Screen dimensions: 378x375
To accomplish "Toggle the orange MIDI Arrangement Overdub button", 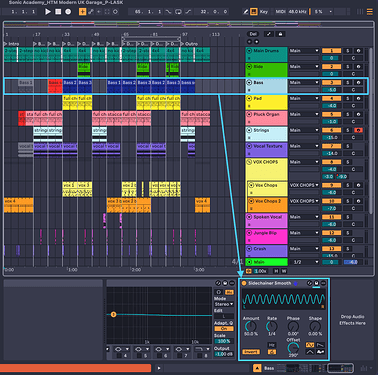I will coord(82,12).
